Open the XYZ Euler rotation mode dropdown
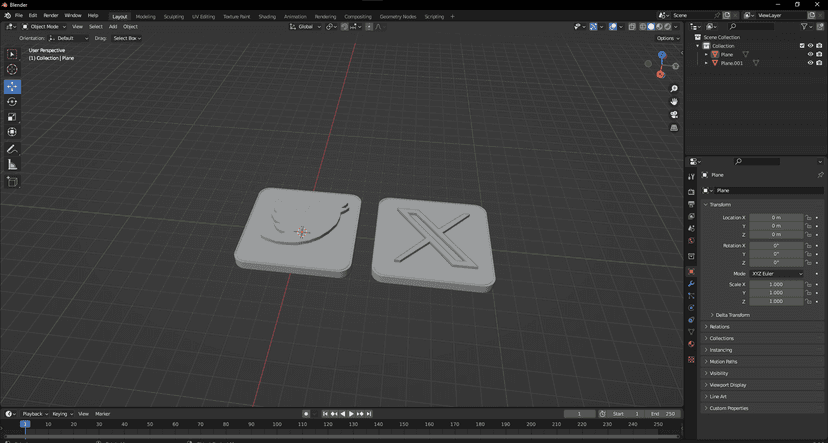Image resolution: width=828 pixels, height=443 pixels. point(777,273)
